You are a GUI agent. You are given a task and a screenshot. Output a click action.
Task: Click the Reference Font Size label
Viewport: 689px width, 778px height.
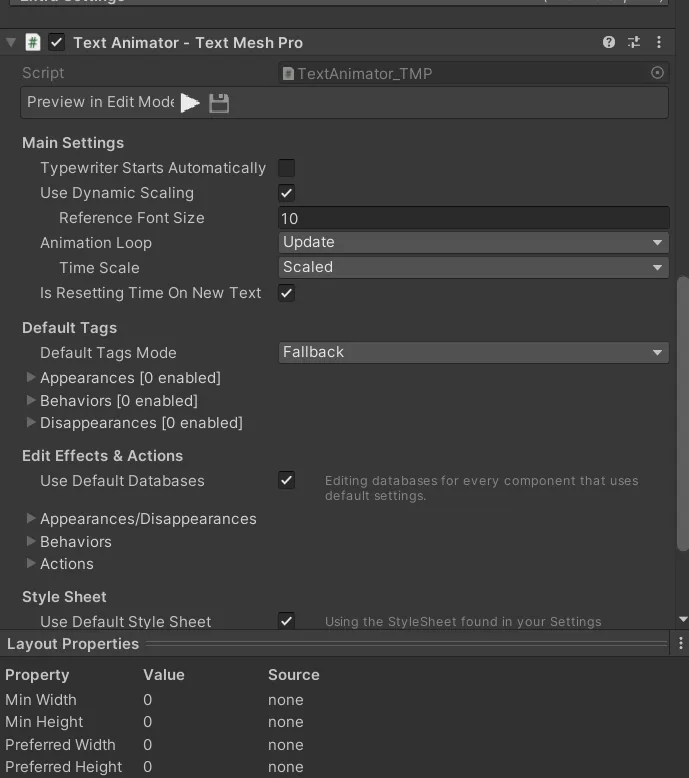click(131, 218)
